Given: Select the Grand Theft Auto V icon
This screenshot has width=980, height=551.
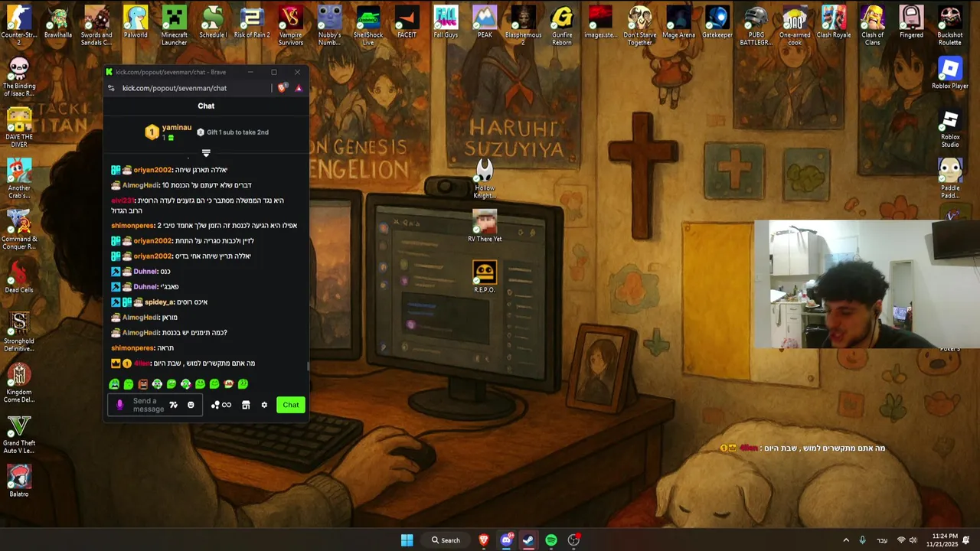Looking at the screenshot, I should (x=19, y=434).
